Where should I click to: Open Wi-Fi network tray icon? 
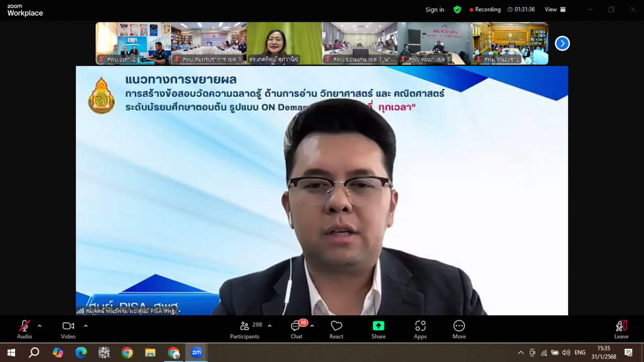(x=544, y=352)
